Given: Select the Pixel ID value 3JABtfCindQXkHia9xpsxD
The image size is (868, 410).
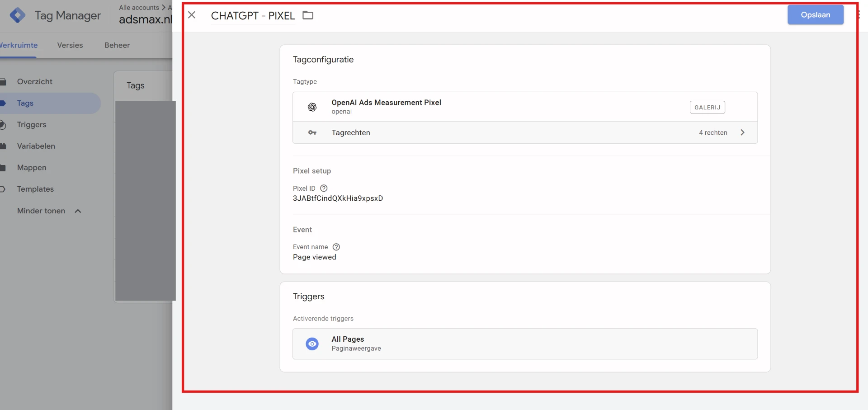Looking at the screenshot, I should pos(338,198).
